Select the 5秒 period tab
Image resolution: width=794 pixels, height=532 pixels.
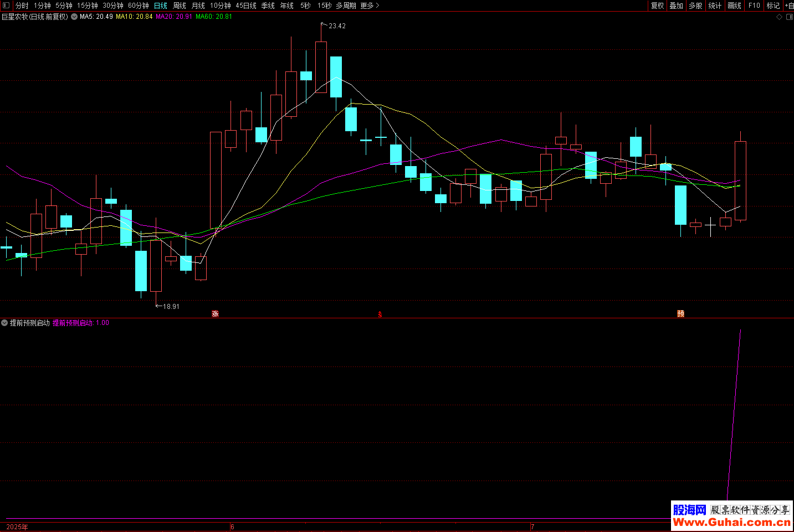[306, 6]
